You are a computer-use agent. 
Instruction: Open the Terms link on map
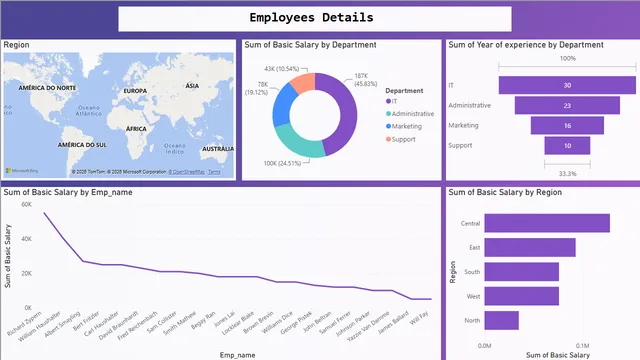click(214, 172)
